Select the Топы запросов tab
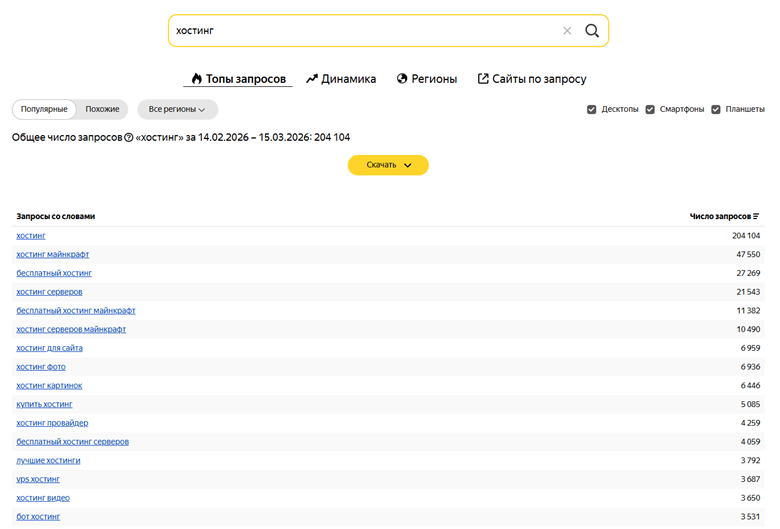 238,79
